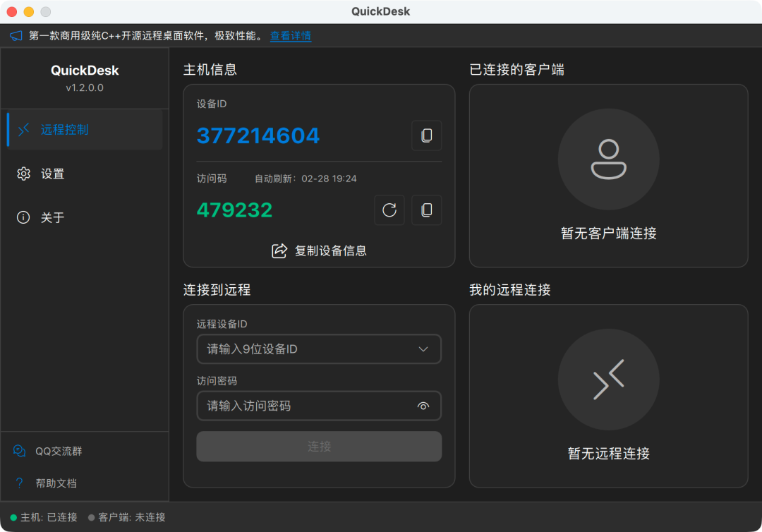Click the 帮助文档 question mark icon
The height and width of the screenshot is (532, 762).
(19, 483)
